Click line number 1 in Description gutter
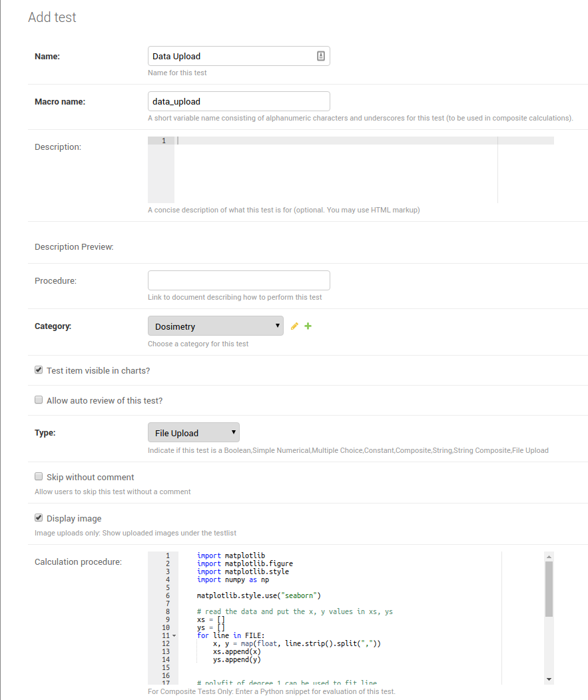 point(164,141)
